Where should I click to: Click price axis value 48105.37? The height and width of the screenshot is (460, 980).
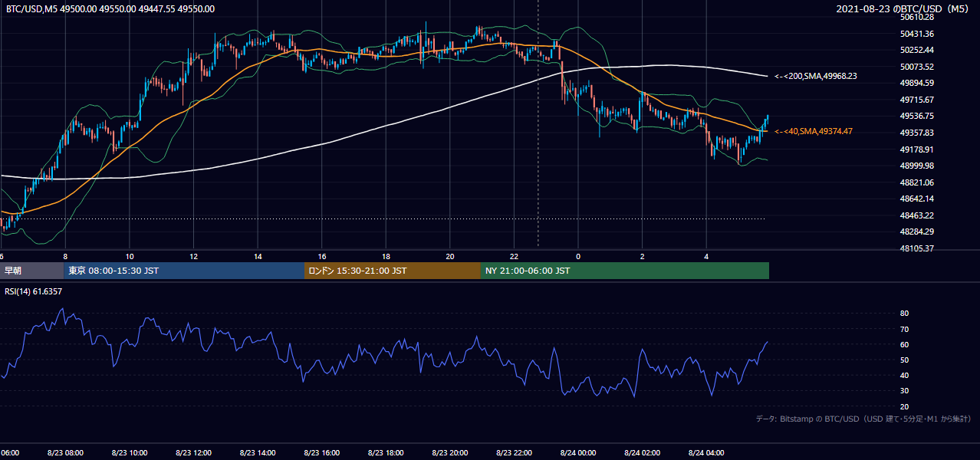(x=917, y=248)
